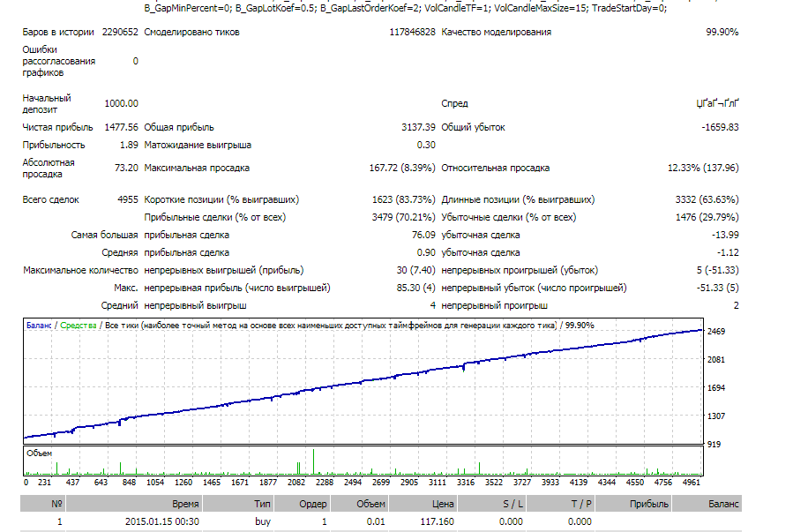Click consecutive losses value 5 (-51.33)
This screenshot has width=793, height=532.
coord(718,270)
